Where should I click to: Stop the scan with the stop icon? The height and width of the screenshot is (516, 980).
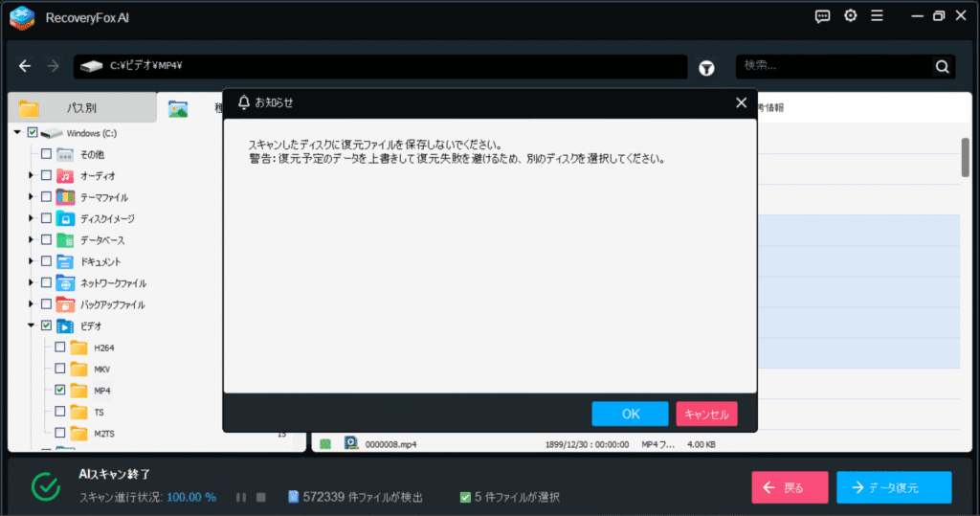click(261, 497)
